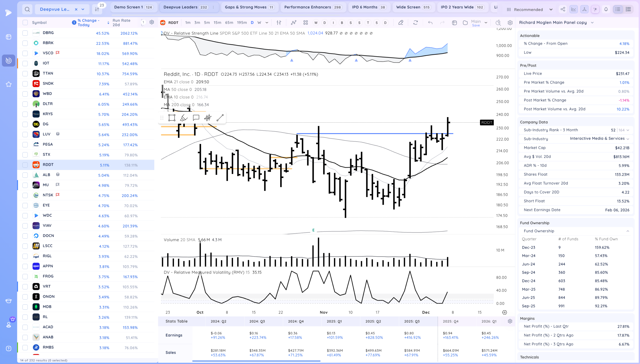Select the trend line drawing tool
640x364 pixels.
(x=220, y=118)
